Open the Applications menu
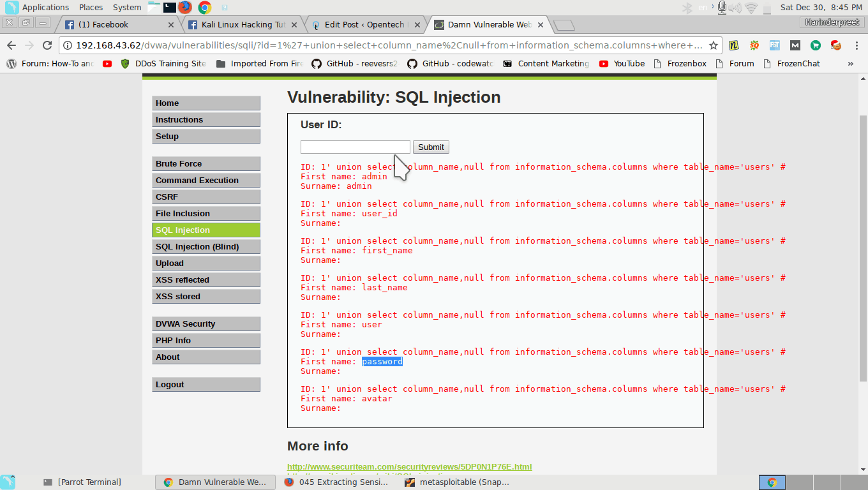The image size is (868, 490). 45,8
